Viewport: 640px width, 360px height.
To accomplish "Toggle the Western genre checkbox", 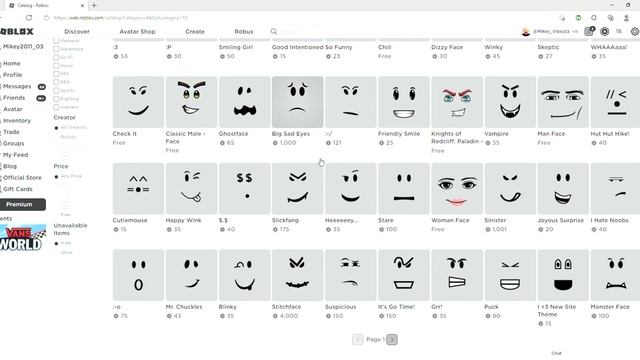I will 56,107.
